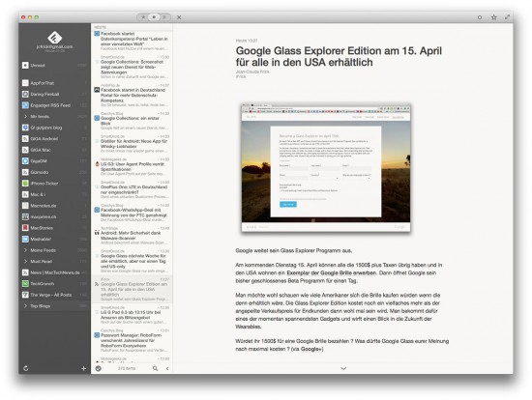Click the Mashable! feed icon
This screenshot has width=532, height=400.
coord(25,239)
